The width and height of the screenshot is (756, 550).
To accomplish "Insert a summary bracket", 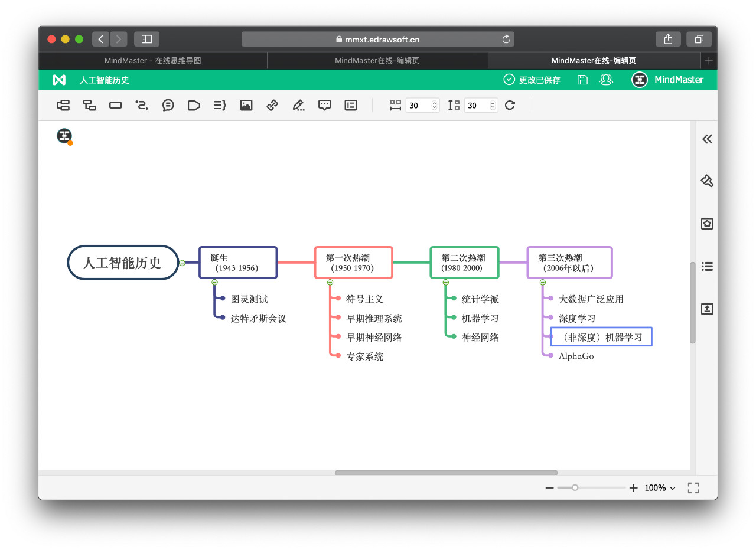I will (x=220, y=105).
